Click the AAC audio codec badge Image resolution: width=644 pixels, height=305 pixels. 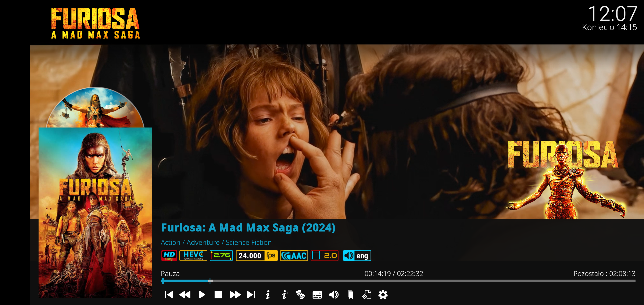coord(294,255)
